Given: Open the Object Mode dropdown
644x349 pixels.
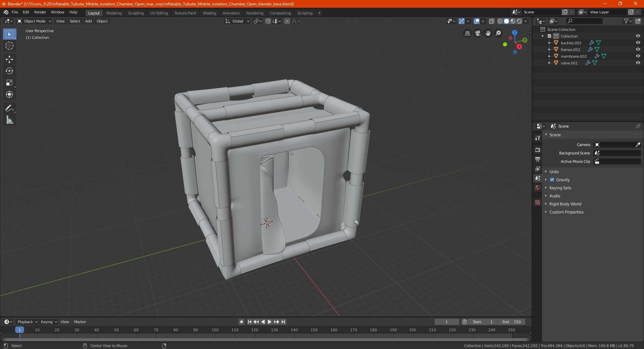Looking at the screenshot, I should click(x=34, y=21).
